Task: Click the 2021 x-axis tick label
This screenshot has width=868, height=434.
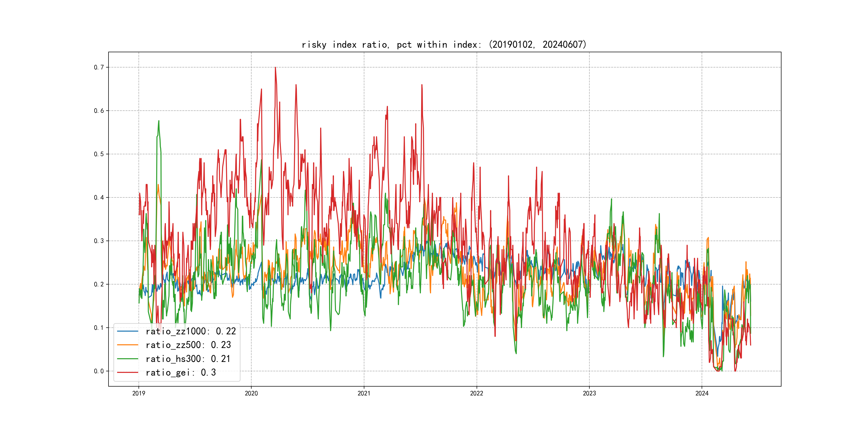Action: click(364, 393)
